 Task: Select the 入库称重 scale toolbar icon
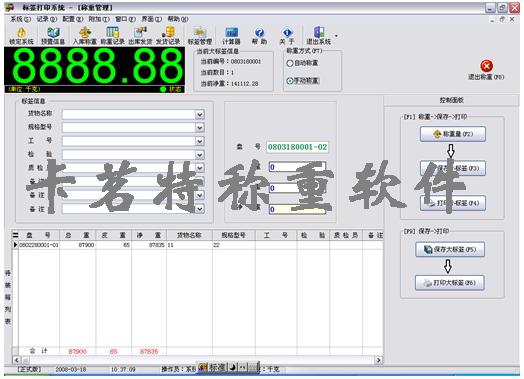pos(85,36)
